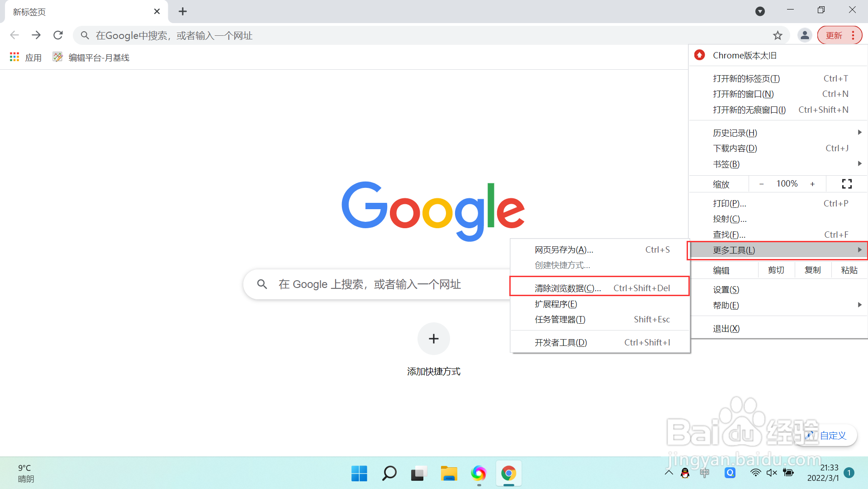
Task: Open Wi-Fi network tray icon
Action: 755,473
